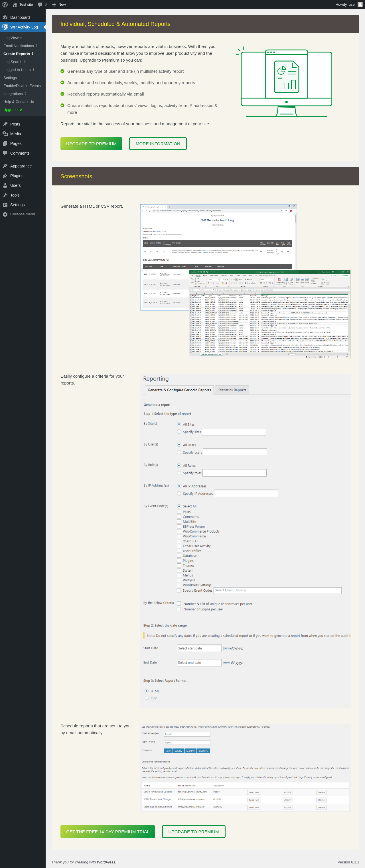Collapse the admin sidebar menu

pos(22,214)
